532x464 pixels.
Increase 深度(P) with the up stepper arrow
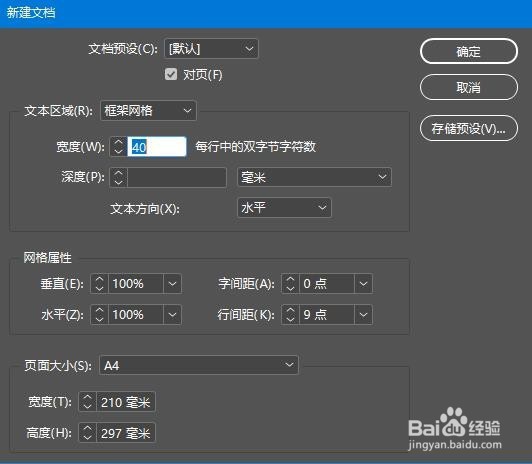[x=118, y=173]
